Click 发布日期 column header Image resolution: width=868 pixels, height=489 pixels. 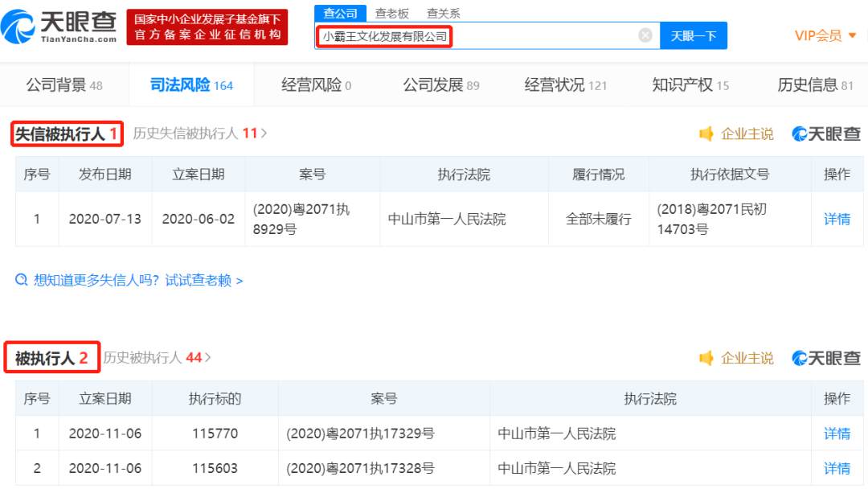point(105,175)
